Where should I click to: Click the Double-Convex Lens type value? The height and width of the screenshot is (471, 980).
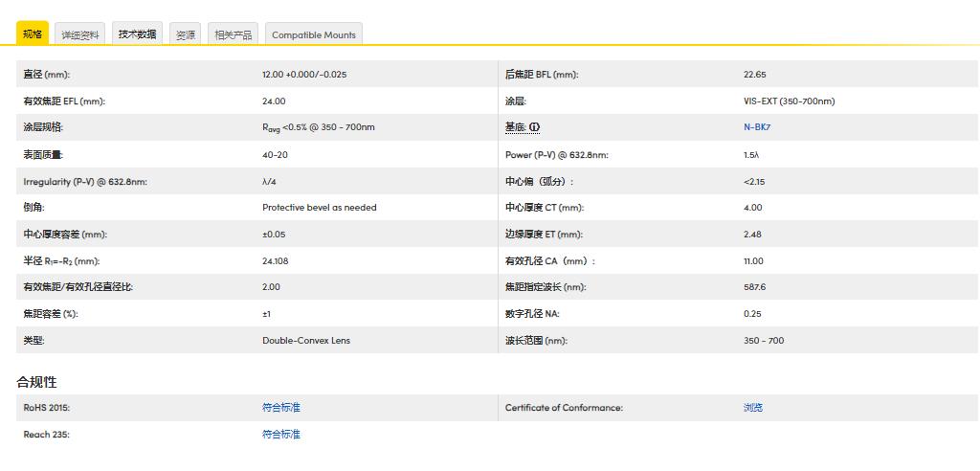[x=305, y=341]
